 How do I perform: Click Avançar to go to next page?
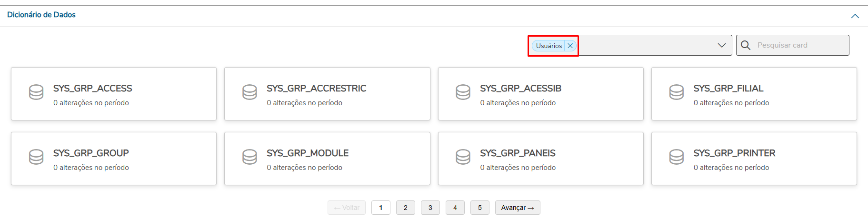(x=518, y=208)
